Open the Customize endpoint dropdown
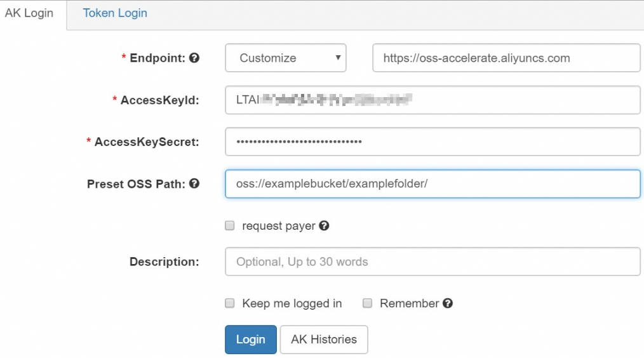This screenshot has width=644, height=358. click(x=285, y=58)
